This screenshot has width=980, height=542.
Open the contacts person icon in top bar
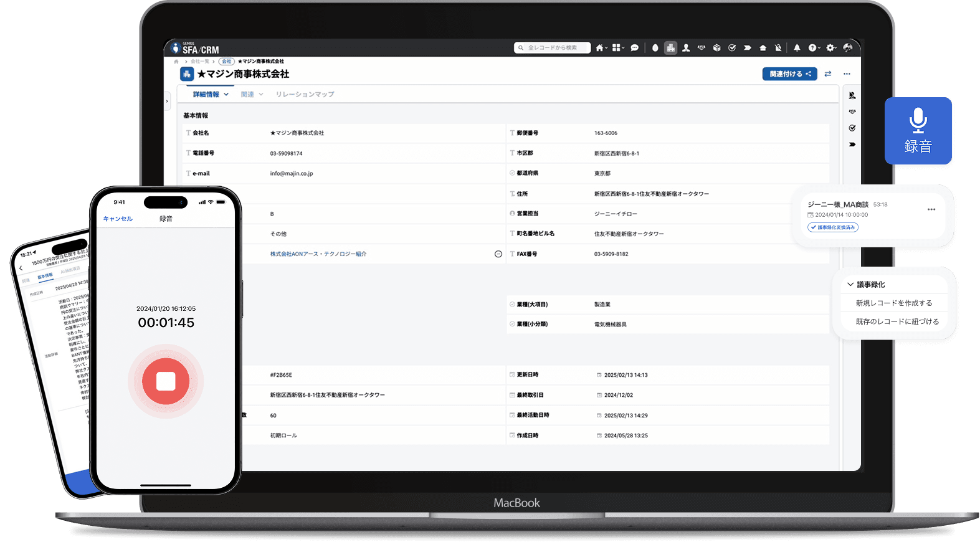686,48
